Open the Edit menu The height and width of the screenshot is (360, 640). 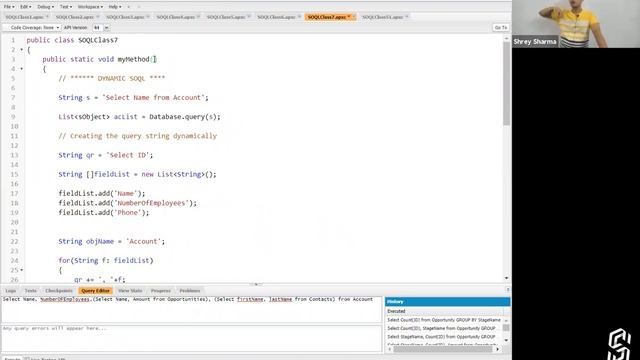[25, 7]
